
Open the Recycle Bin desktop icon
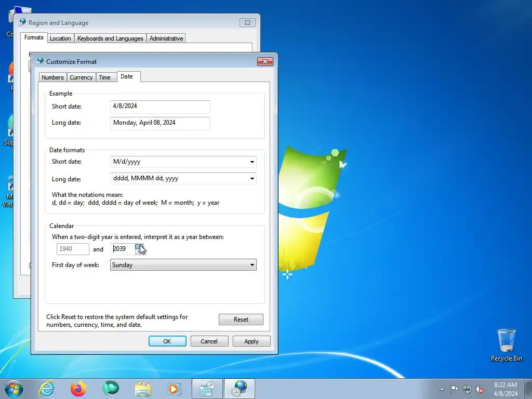click(x=506, y=345)
